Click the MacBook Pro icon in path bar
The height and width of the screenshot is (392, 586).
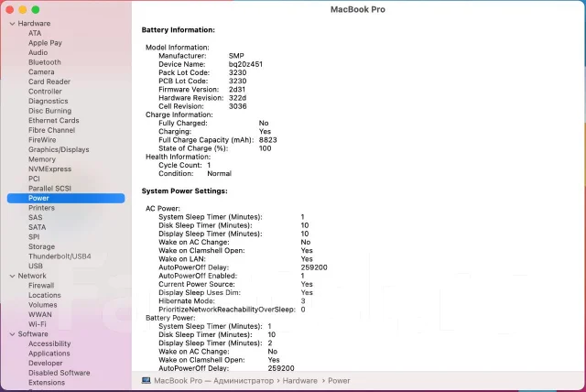tap(146, 380)
